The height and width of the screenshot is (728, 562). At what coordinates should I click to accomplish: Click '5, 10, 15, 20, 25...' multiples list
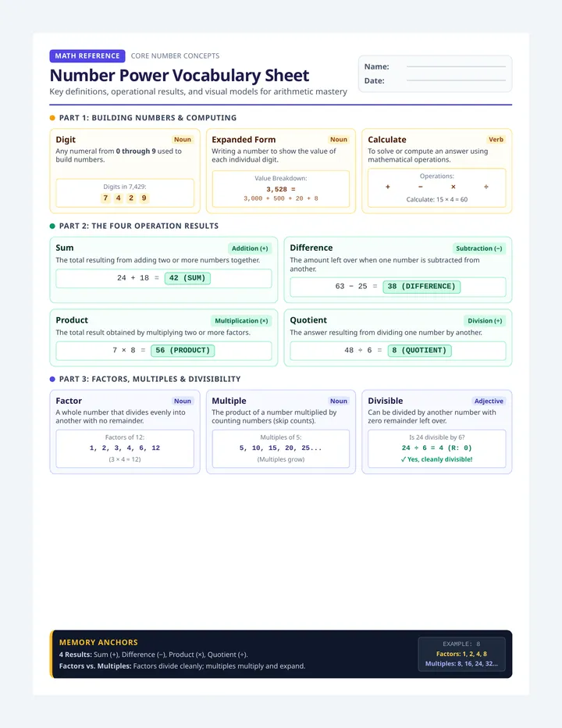tap(281, 448)
